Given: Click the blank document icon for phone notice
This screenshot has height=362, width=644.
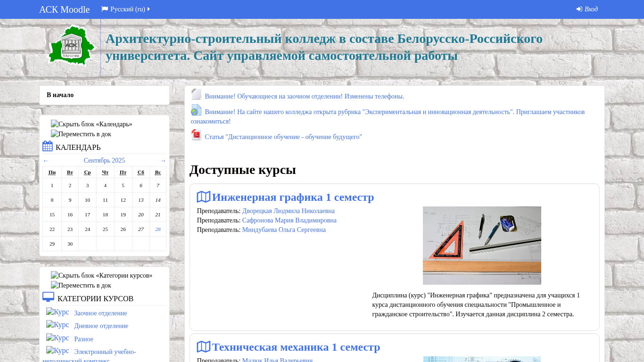Looking at the screenshot, I should (196, 95).
